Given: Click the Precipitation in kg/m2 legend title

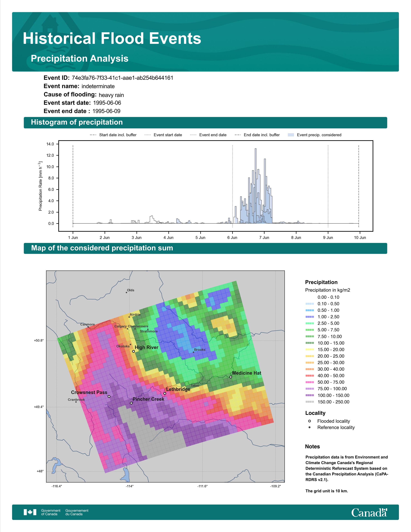Looking at the screenshot, I should [x=328, y=290].
